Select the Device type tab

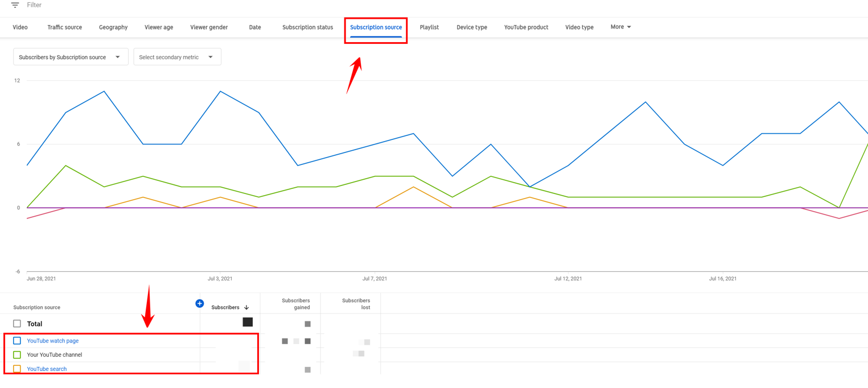[x=471, y=27]
